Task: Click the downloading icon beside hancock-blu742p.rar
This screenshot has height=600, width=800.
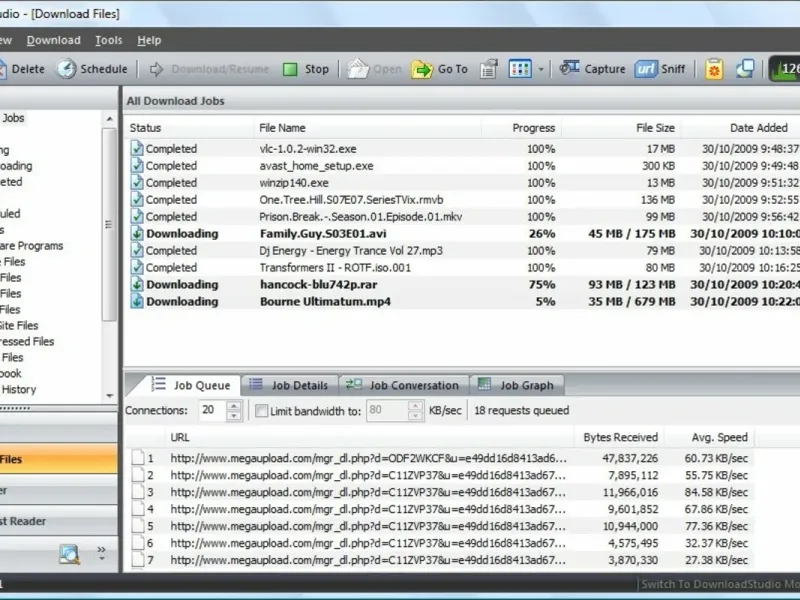Action: tap(137, 285)
